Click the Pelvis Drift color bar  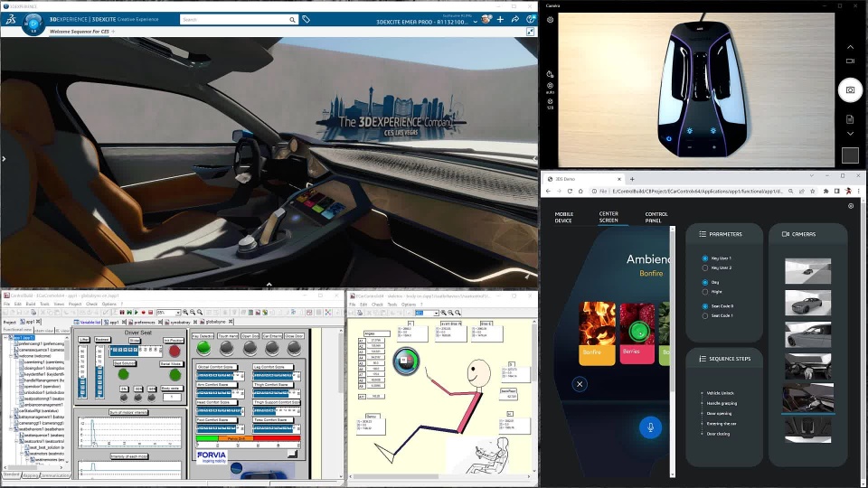248,438
